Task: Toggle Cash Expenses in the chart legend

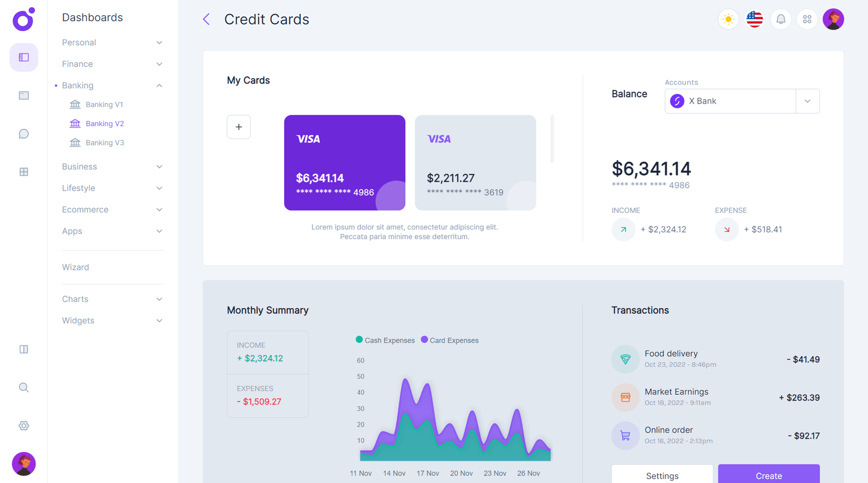Action: [x=385, y=340]
